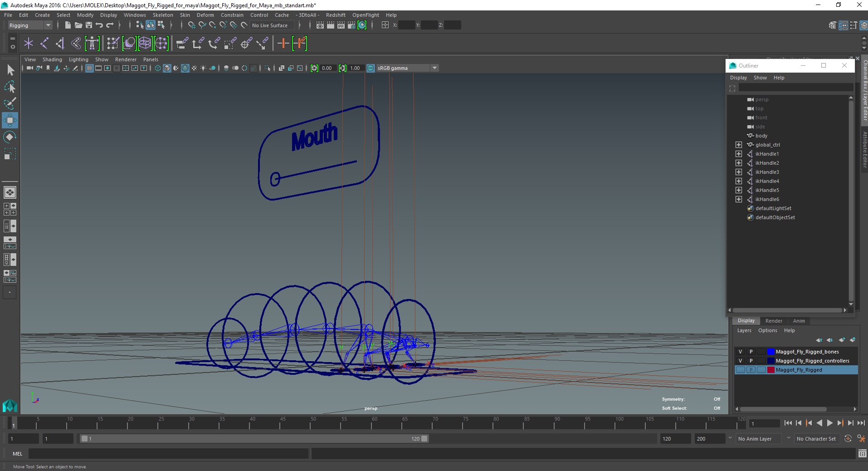Click Open Scene folder icon

(x=78, y=25)
